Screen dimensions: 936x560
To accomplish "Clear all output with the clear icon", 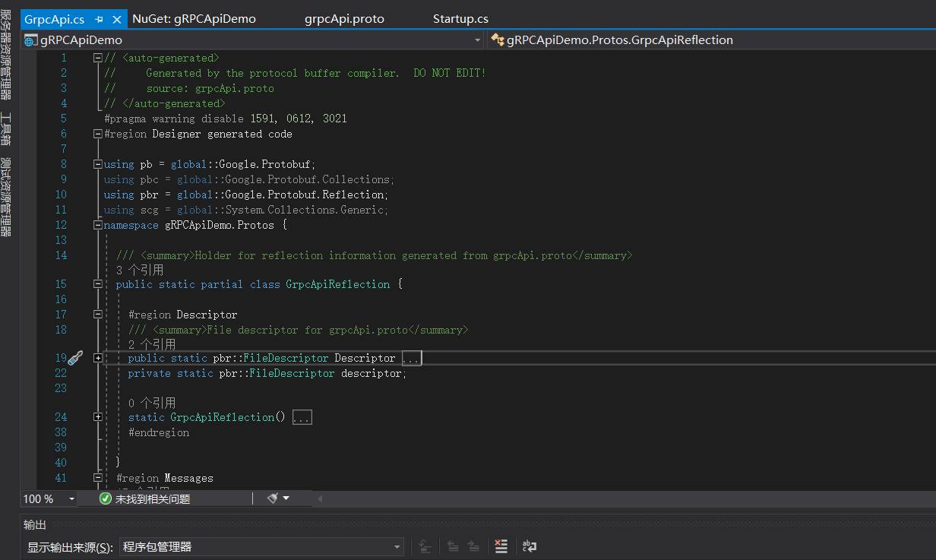I will [x=501, y=546].
